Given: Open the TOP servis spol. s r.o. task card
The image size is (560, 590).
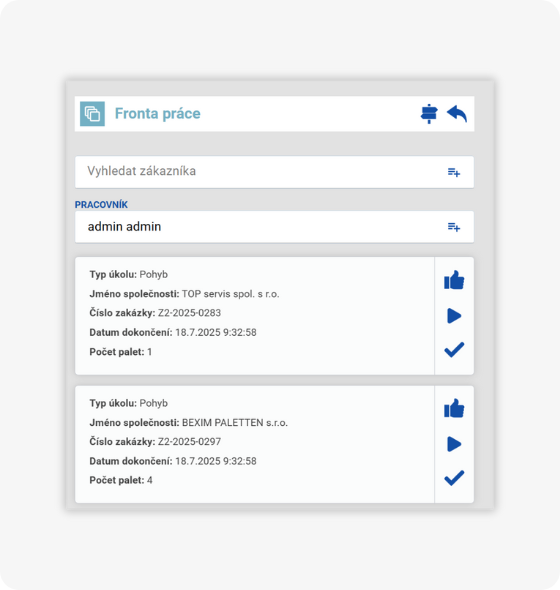Looking at the screenshot, I should pyautogui.click(x=255, y=316).
